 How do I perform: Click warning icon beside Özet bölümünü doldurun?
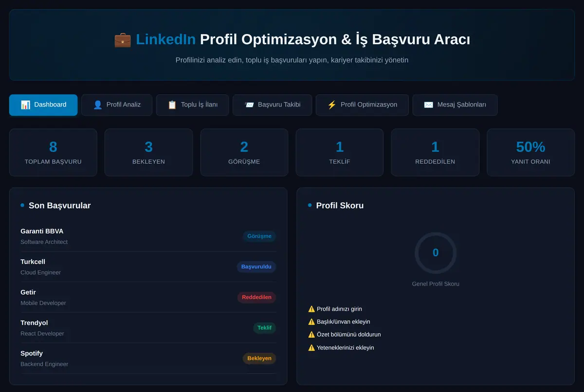click(x=311, y=335)
